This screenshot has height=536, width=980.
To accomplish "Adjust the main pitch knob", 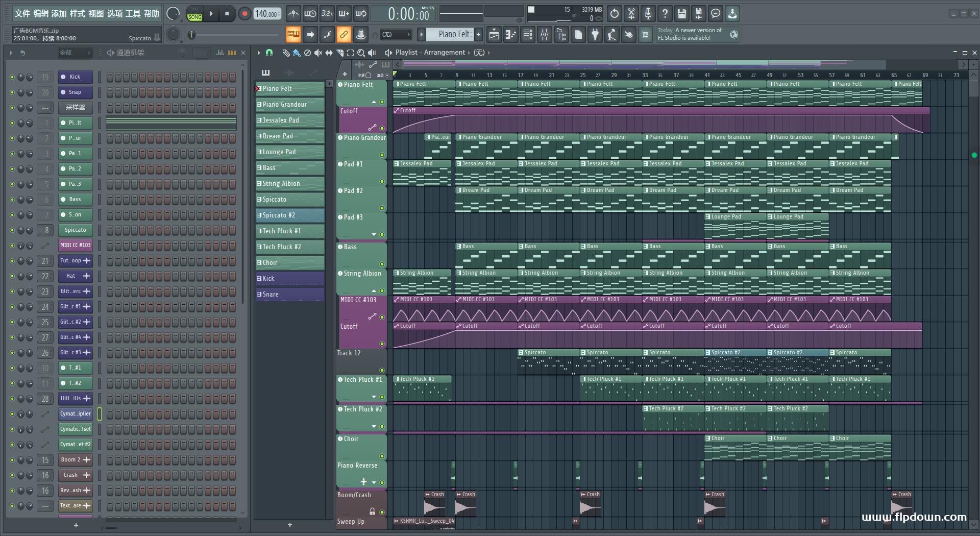I will (173, 35).
